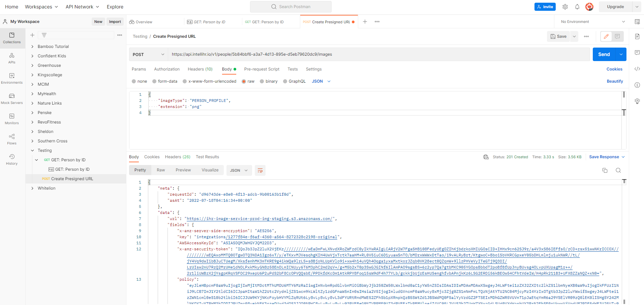
Task: Open the Monitors sidebar panel
Action: click(x=12, y=119)
